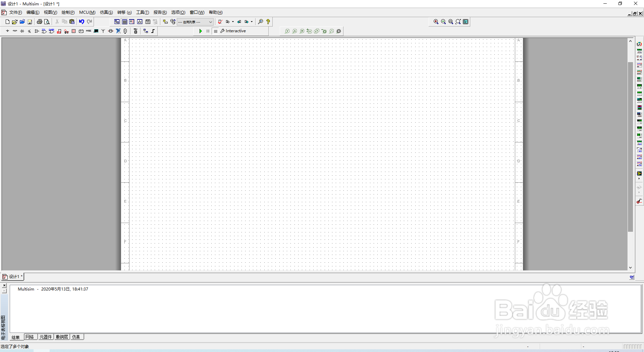Open probe settings gear icon
Viewport: 644px width, 352px height.
(339, 31)
